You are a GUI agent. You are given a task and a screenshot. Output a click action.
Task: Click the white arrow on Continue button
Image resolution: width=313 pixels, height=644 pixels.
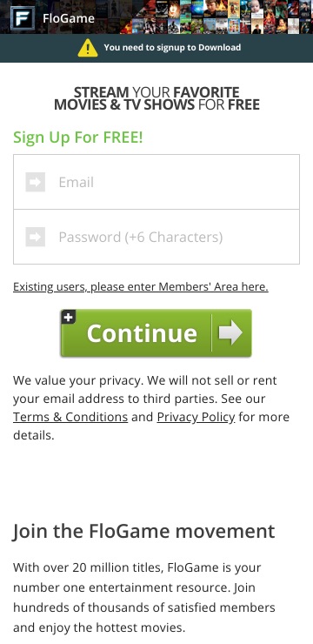[230, 332]
